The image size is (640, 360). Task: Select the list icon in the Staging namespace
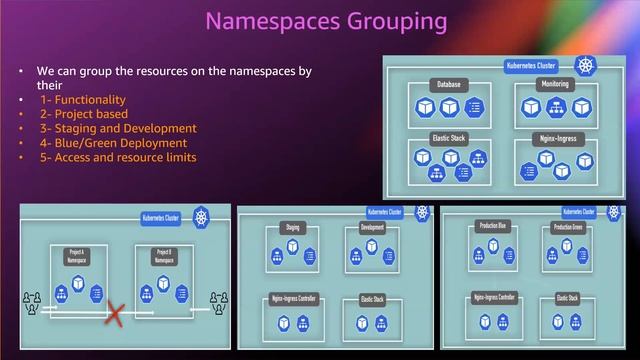point(309,256)
